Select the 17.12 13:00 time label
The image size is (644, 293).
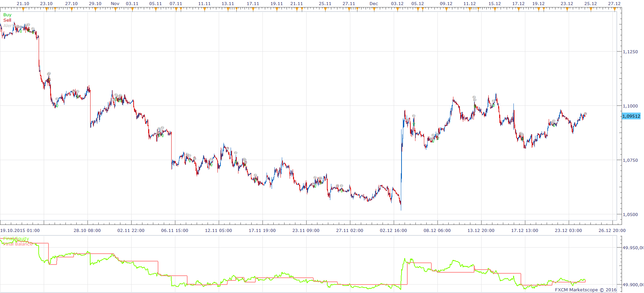(525, 231)
